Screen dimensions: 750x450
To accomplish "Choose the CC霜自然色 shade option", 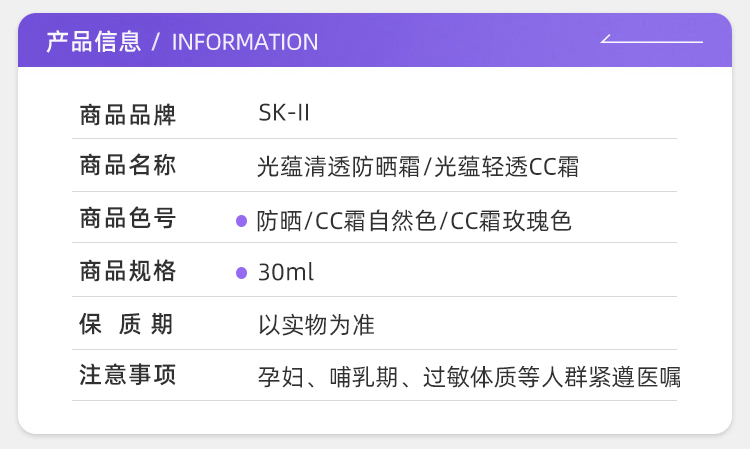I will pyautogui.click(x=376, y=220).
